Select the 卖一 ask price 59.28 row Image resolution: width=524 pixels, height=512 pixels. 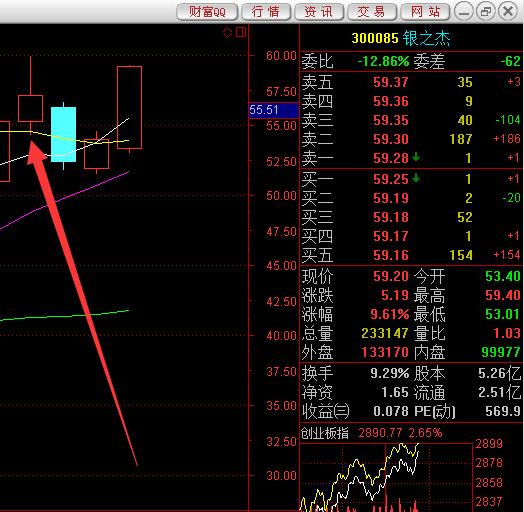pyautogui.click(x=411, y=158)
